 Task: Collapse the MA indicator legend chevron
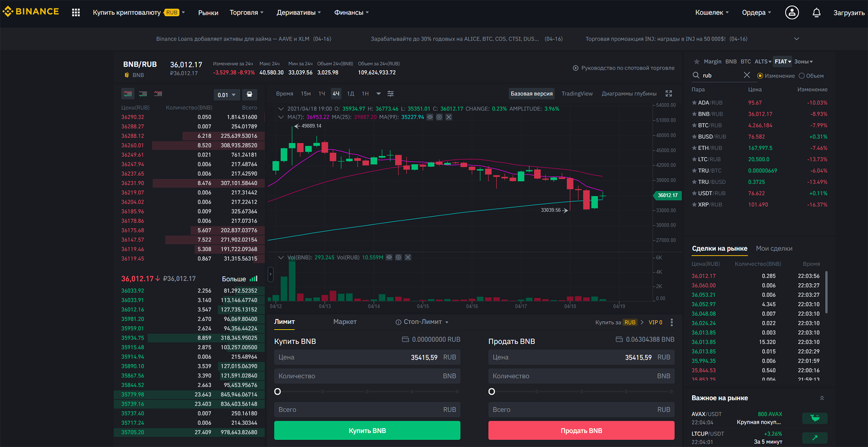click(281, 117)
